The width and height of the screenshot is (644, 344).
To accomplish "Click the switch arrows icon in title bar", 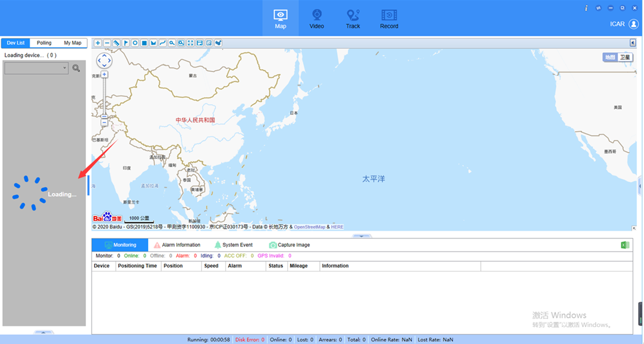I will [599, 8].
